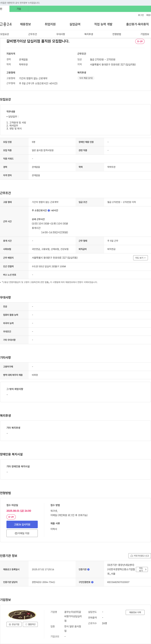The image size is (151, 644).
Task: Click help icon next to 인증기관
Action: click(x=88, y=569)
